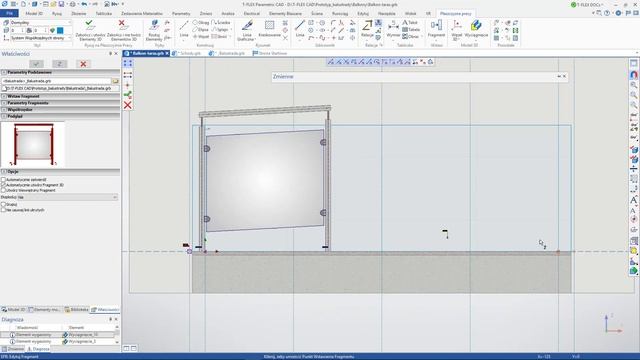Toggle Automatyczne zatwierdź checkbox
The width and height of the screenshot is (640, 360).
[4, 180]
